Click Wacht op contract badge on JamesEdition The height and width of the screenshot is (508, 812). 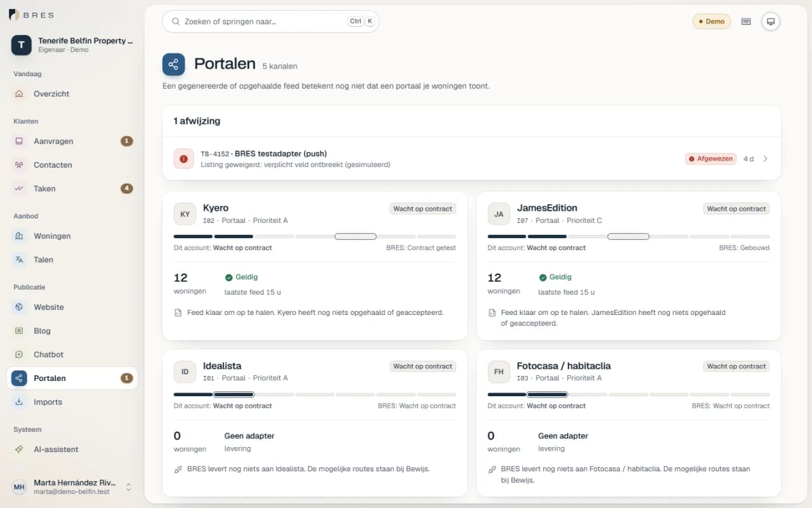point(737,209)
